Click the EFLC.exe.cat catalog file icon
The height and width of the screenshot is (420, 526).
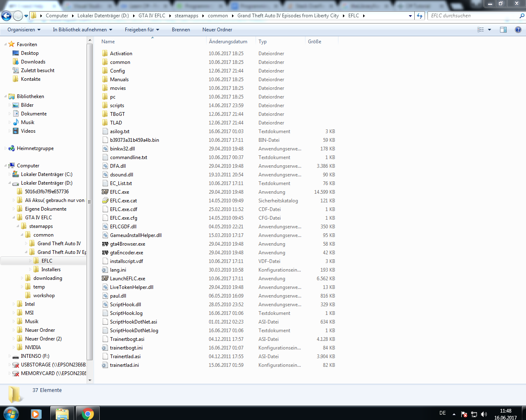click(105, 201)
